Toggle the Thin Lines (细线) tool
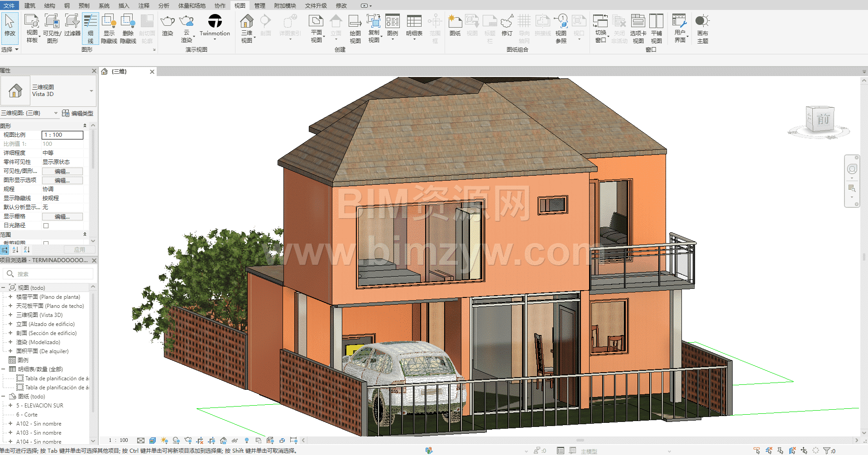Viewport: 868px width, 455px height. [91, 28]
